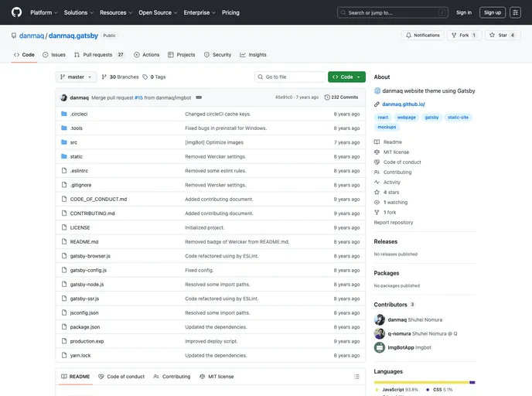Focus the Go to file search field
The image size is (532, 396).
[291, 77]
